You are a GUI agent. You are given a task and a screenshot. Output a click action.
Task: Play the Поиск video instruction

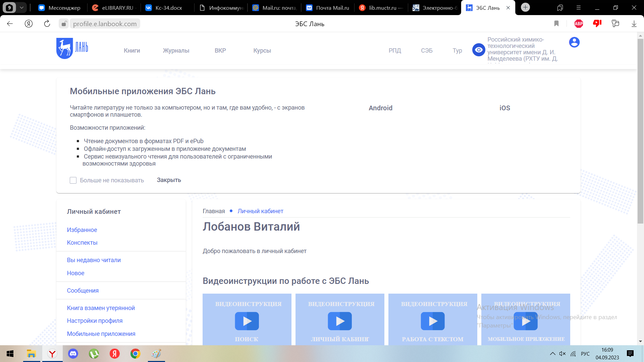pyautogui.click(x=247, y=321)
